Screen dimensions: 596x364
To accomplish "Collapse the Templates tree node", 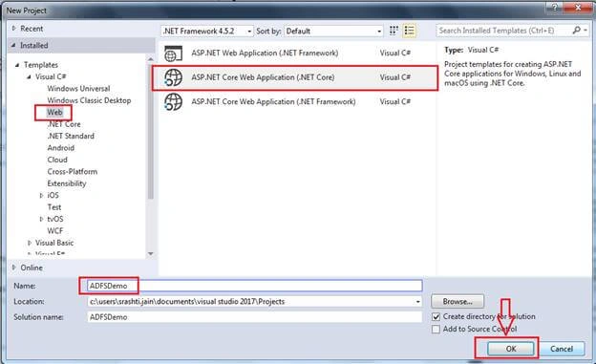I will [17, 65].
